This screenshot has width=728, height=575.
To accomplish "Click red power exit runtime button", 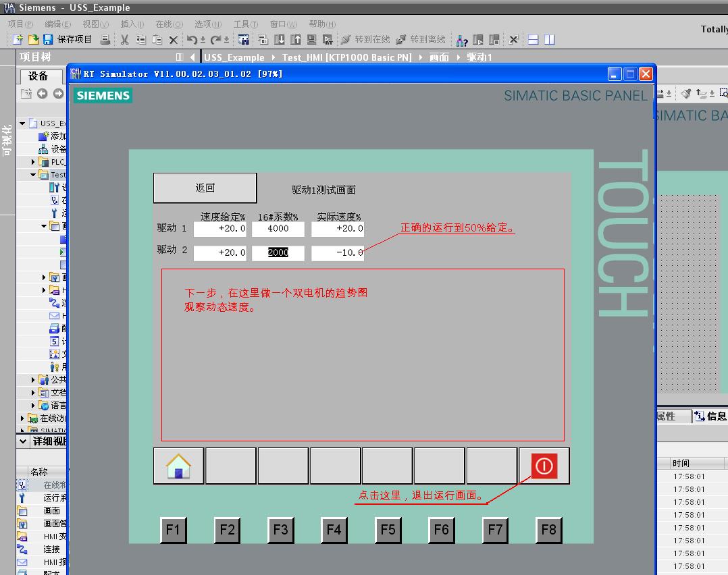I will coord(544,466).
